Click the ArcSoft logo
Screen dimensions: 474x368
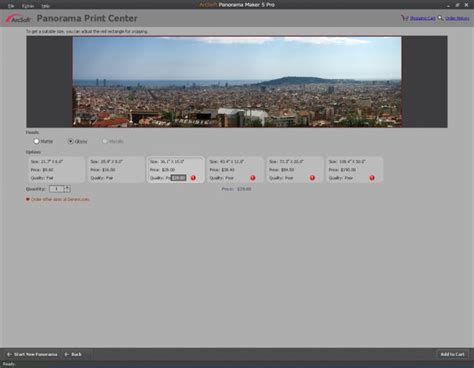click(x=18, y=19)
